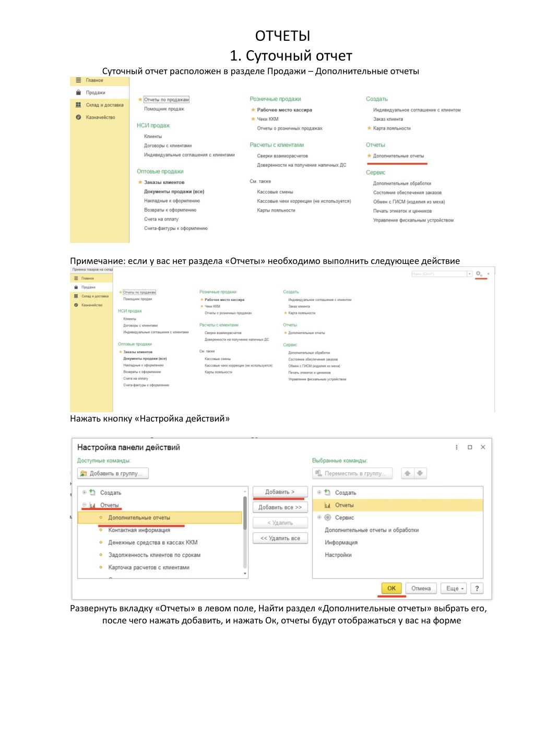Click the Создать icon under Выбранные команды
This screenshot has width=534, height=756.
pyautogui.click(x=327, y=492)
